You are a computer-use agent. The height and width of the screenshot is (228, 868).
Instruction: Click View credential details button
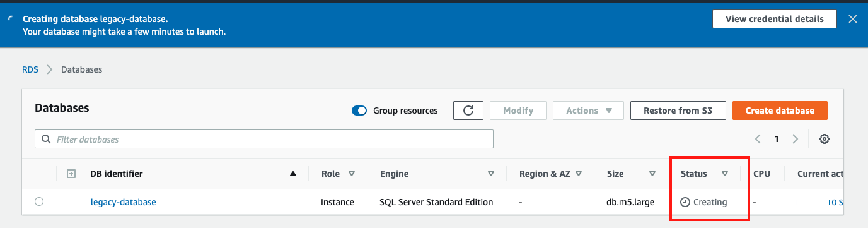click(775, 19)
